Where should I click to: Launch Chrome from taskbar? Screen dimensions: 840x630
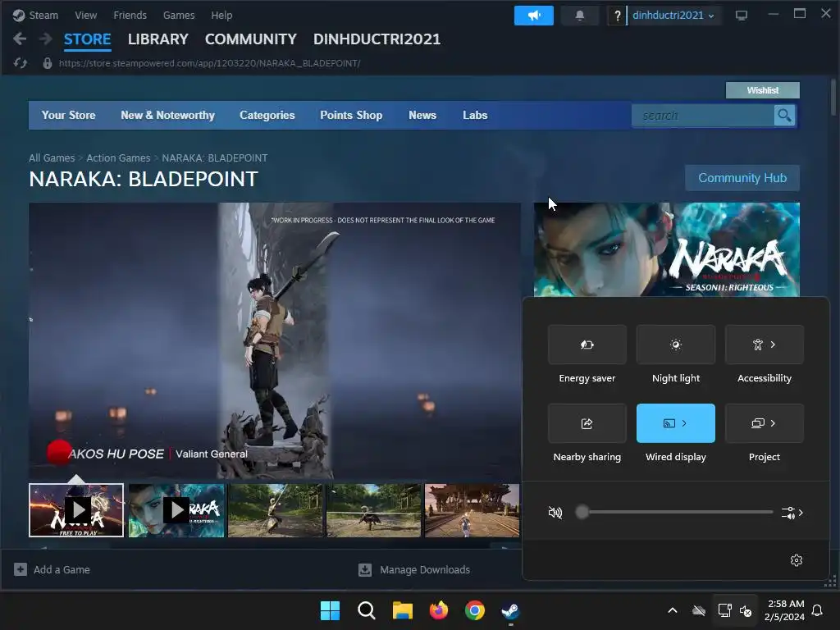pyautogui.click(x=475, y=610)
